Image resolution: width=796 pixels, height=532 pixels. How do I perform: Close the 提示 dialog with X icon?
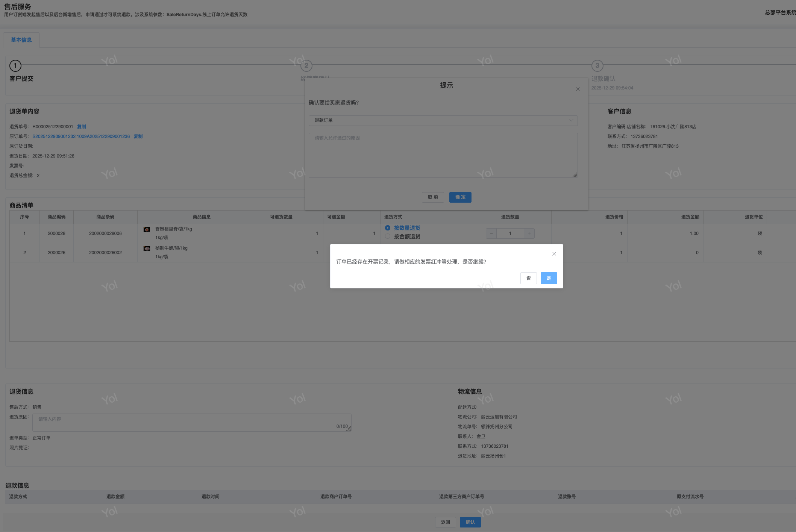tap(578, 89)
